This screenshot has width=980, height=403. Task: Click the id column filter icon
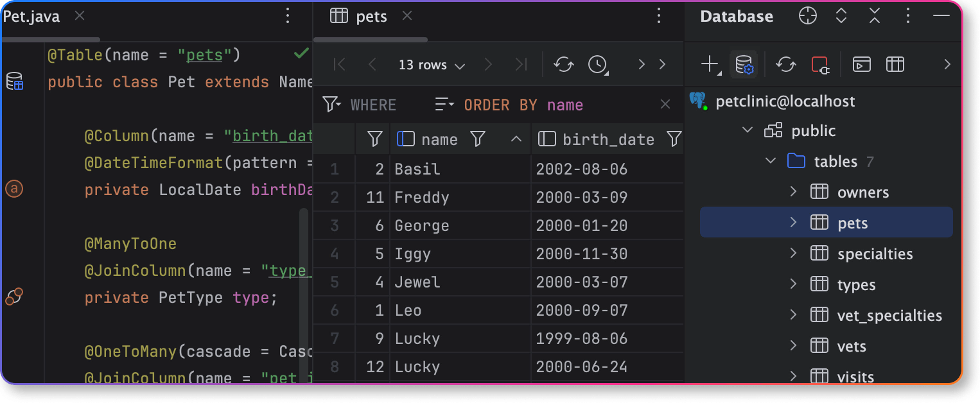click(x=375, y=139)
